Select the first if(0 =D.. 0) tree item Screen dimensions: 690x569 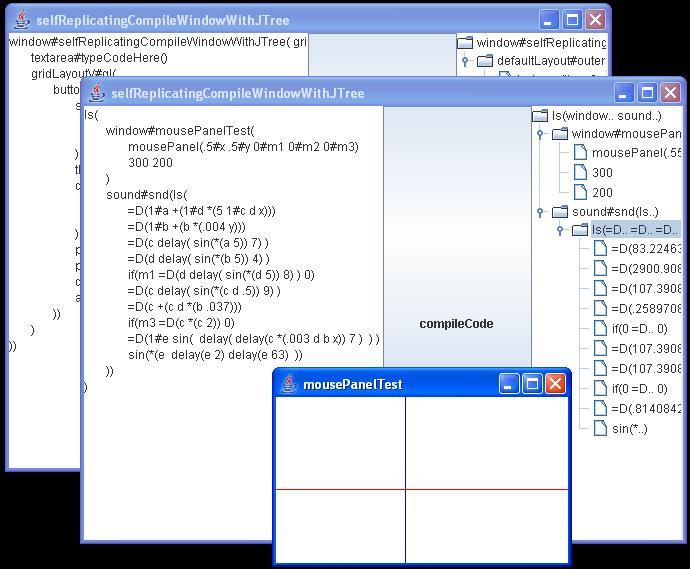point(639,329)
